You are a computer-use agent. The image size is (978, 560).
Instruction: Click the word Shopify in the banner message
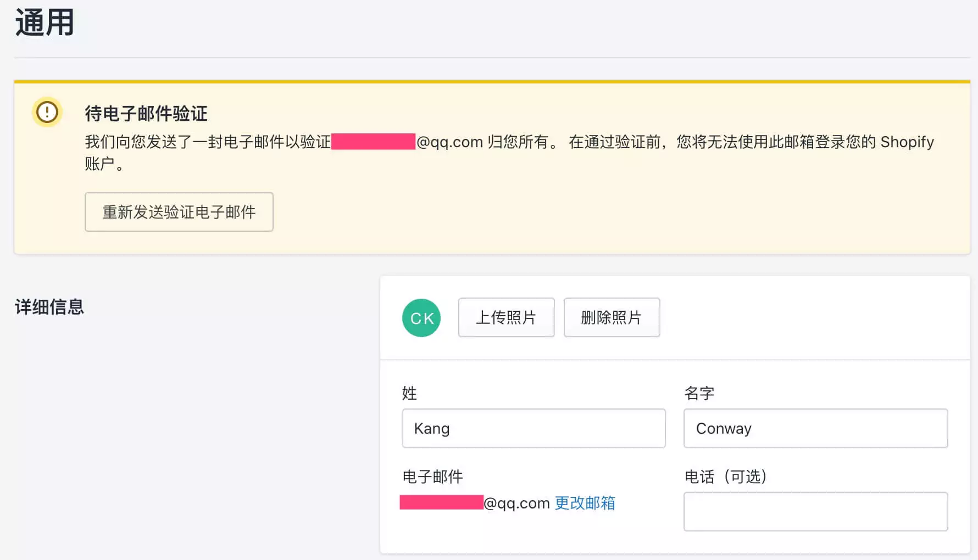pos(907,142)
